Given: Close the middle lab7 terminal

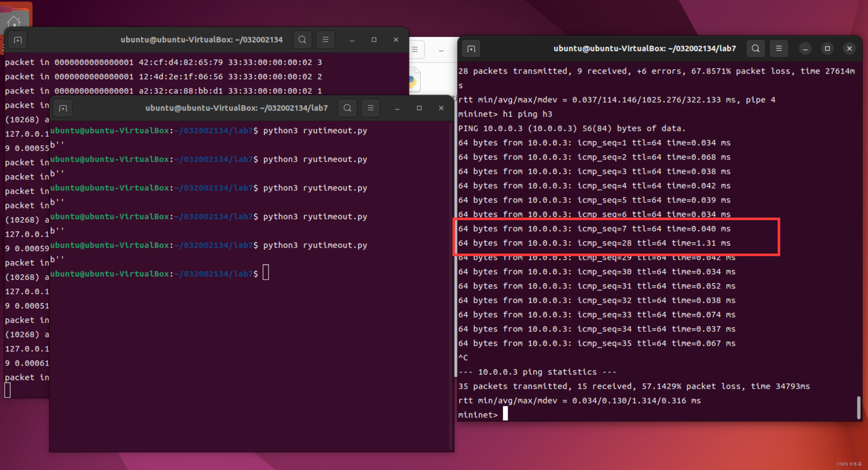Looking at the screenshot, I should pos(441,108).
